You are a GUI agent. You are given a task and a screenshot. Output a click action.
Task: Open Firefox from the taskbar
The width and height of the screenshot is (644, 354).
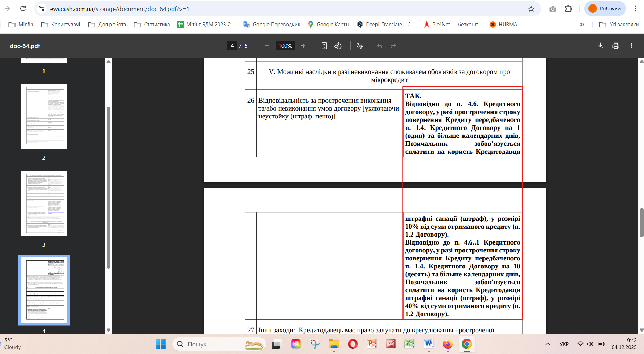tap(448, 344)
